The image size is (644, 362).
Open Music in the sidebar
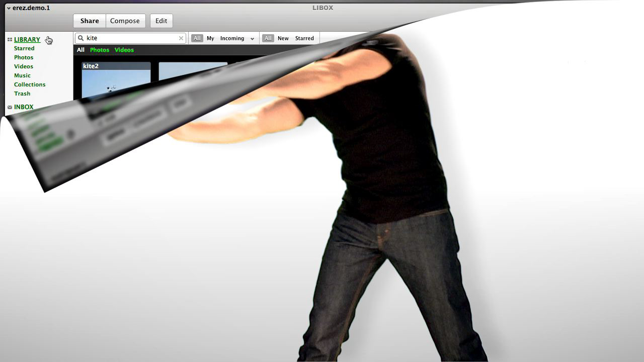[x=22, y=76]
